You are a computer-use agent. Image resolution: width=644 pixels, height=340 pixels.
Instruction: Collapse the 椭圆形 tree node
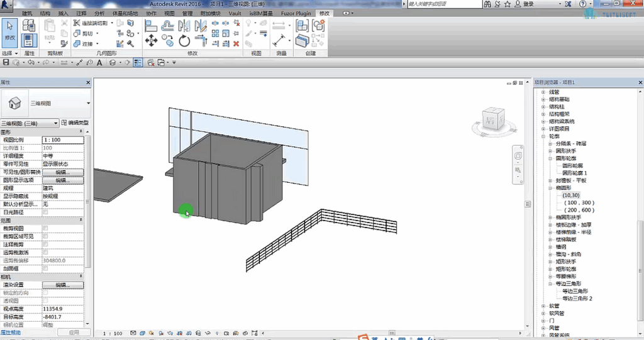[x=550, y=188]
